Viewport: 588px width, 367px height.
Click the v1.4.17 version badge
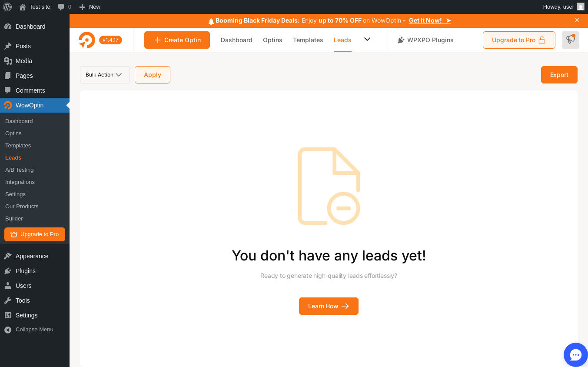[x=110, y=40]
